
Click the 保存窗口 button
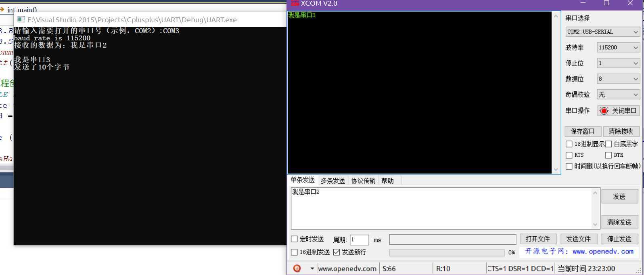point(583,131)
